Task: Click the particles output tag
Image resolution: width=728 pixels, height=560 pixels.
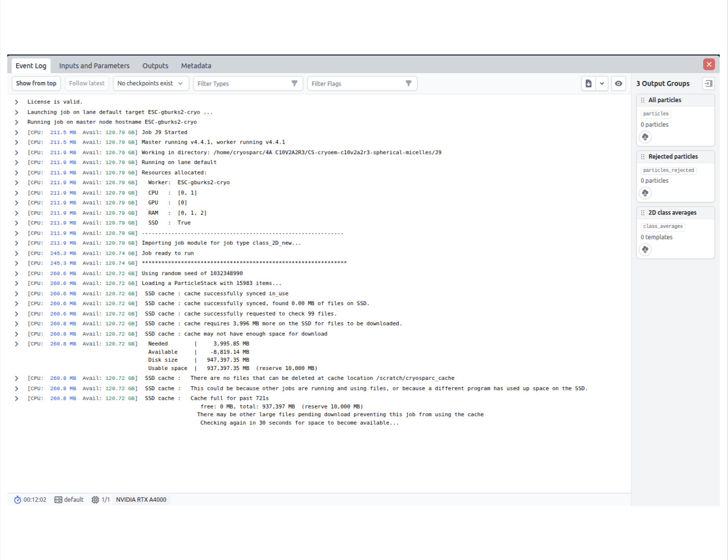Action: (x=656, y=114)
